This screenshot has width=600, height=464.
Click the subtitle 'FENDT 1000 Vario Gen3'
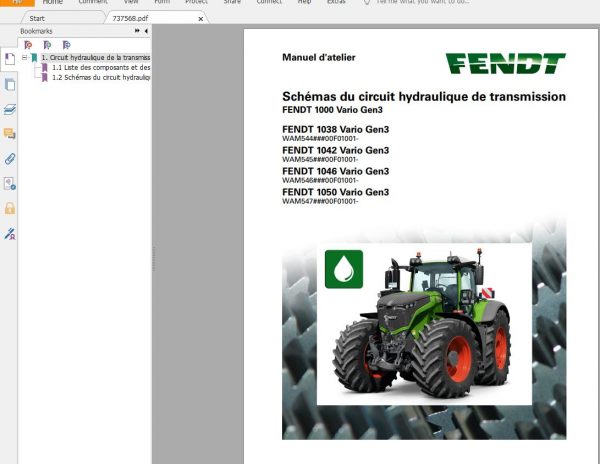(x=332, y=110)
